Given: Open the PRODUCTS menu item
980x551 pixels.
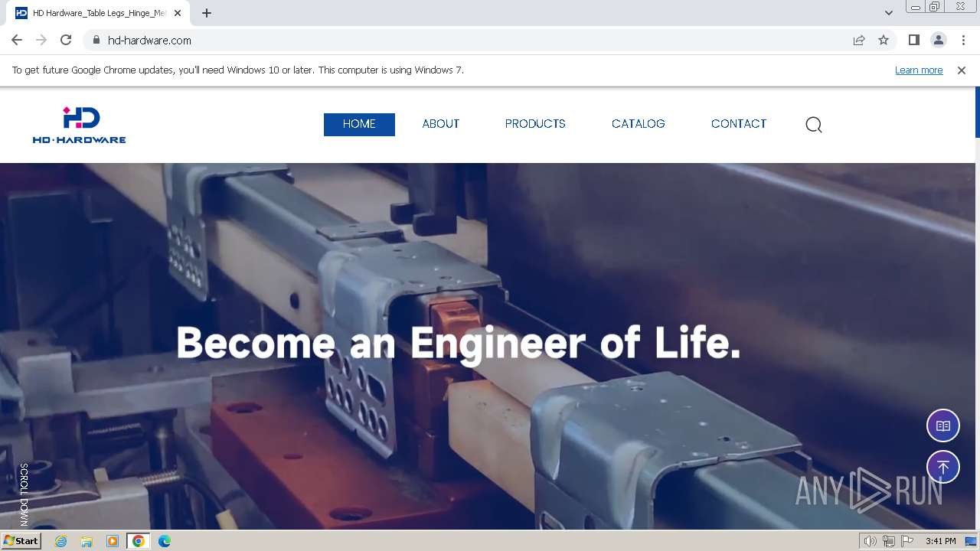Looking at the screenshot, I should tap(535, 124).
